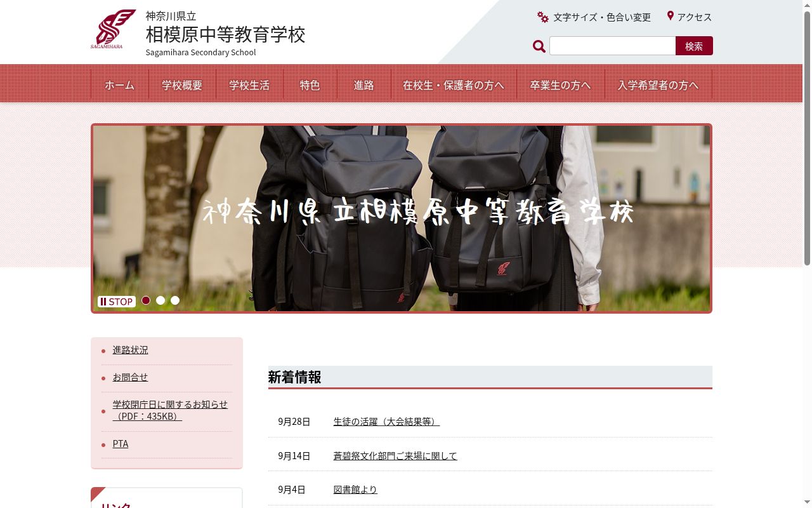Focus the site search text field

pos(612,46)
